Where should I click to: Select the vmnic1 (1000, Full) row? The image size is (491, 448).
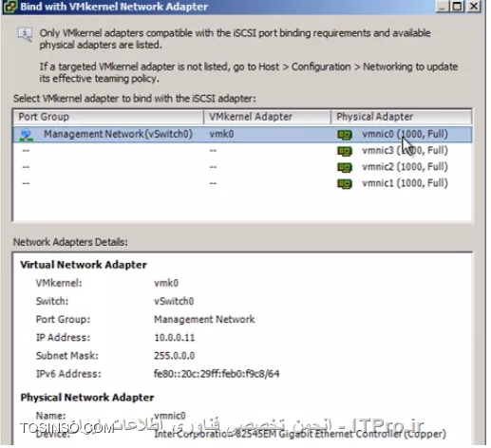point(243,184)
